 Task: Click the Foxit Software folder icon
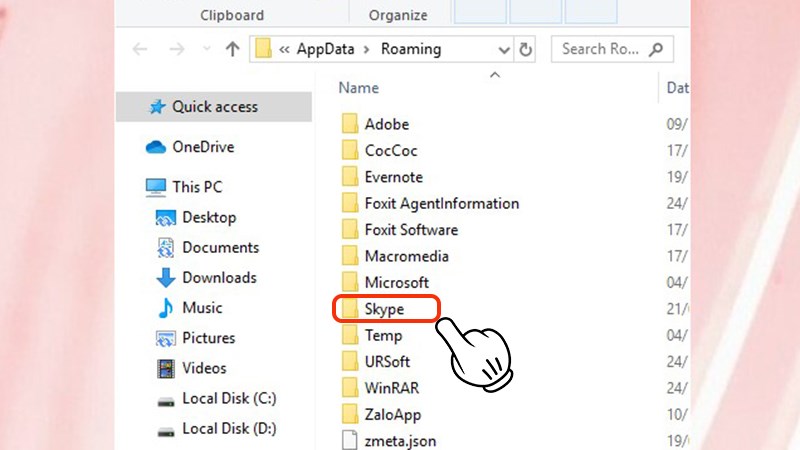coord(350,229)
